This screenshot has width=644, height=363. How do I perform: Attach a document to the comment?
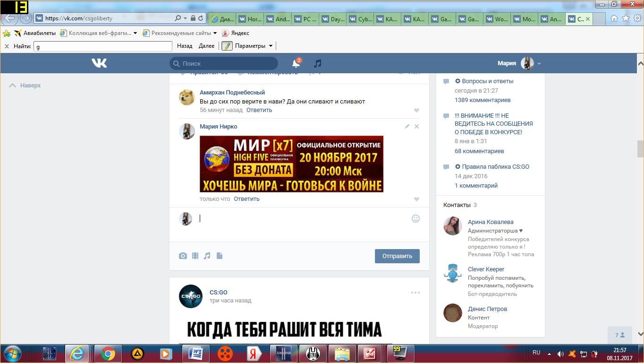click(x=220, y=256)
